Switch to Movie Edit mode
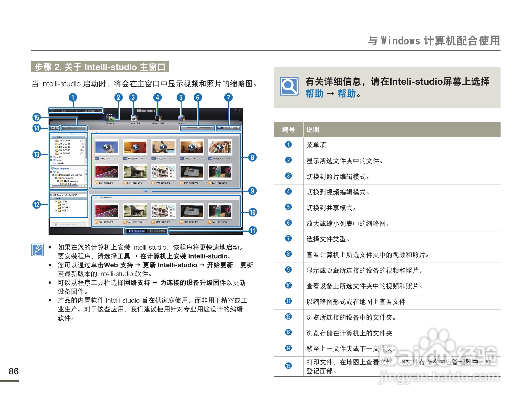This screenshot has width=532, height=407. (158, 118)
